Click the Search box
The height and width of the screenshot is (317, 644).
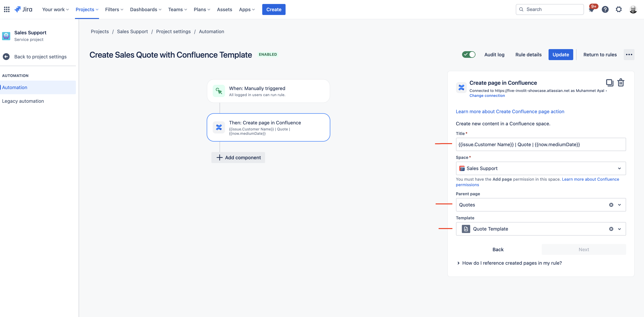click(550, 9)
